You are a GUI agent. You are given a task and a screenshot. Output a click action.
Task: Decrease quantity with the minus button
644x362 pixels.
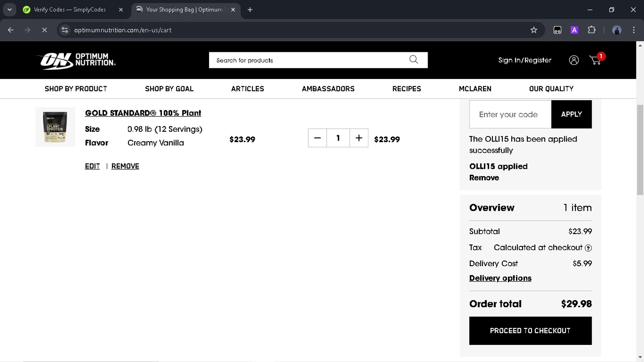317,138
